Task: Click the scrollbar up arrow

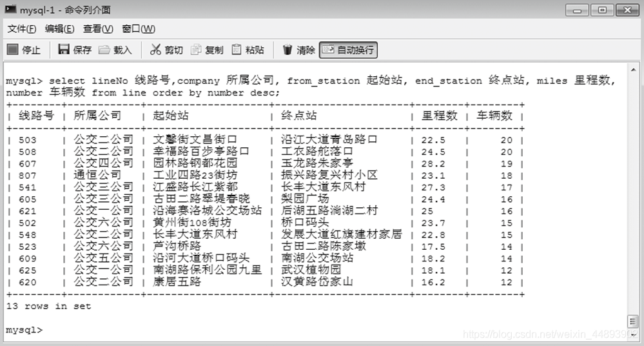Action: (x=633, y=70)
